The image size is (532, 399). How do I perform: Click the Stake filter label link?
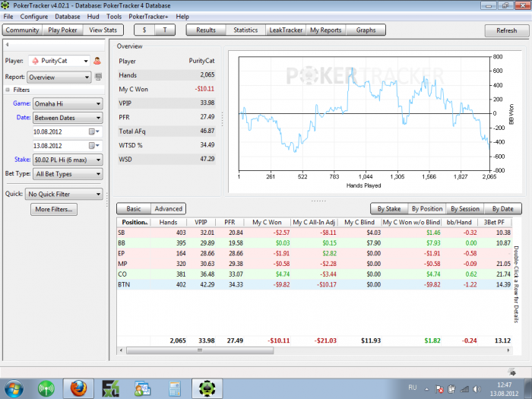(x=22, y=159)
